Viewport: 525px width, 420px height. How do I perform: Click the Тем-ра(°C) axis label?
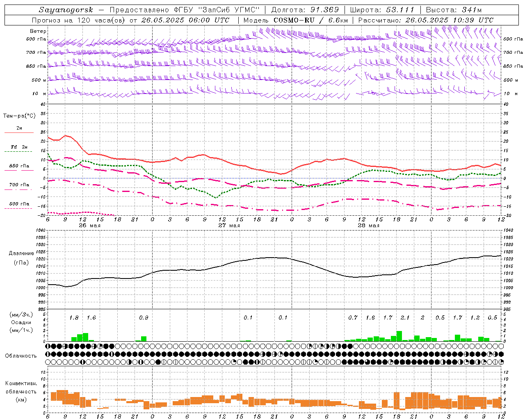[x=19, y=116]
